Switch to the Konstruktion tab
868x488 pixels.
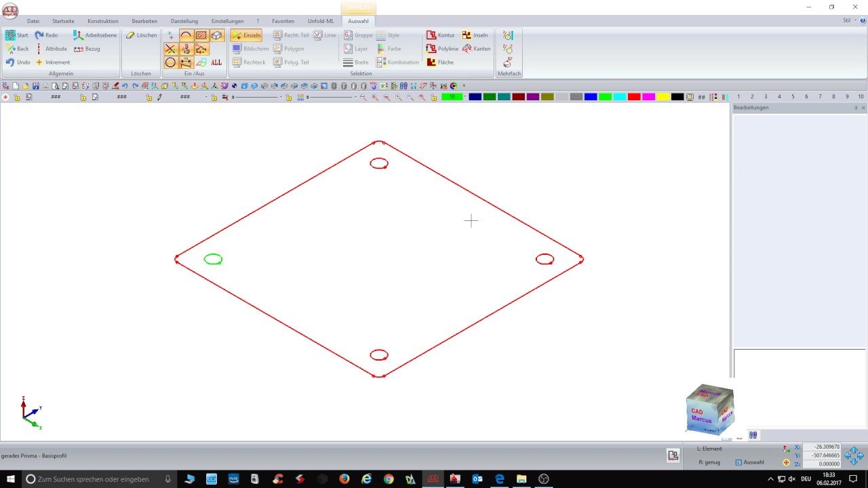tap(103, 21)
